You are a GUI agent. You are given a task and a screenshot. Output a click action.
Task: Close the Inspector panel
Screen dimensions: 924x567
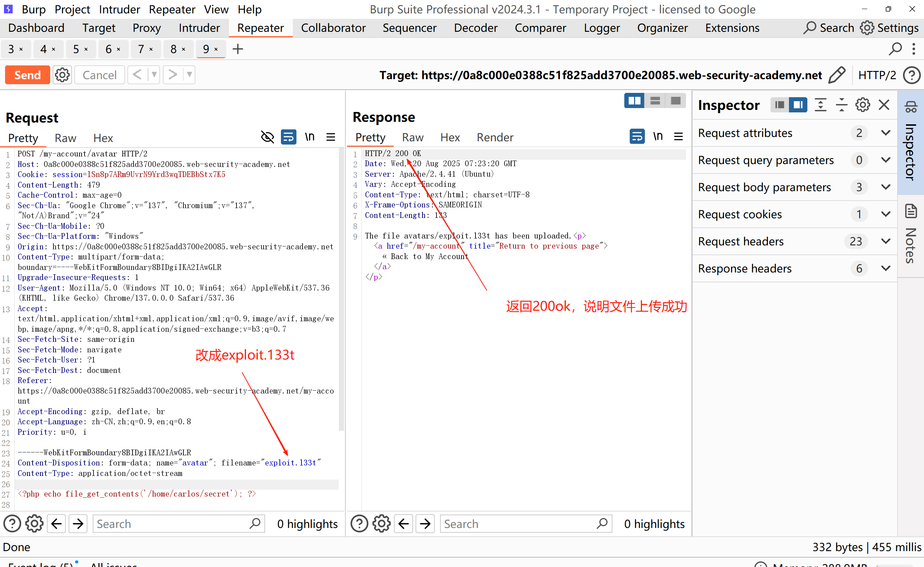pyautogui.click(x=884, y=105)
